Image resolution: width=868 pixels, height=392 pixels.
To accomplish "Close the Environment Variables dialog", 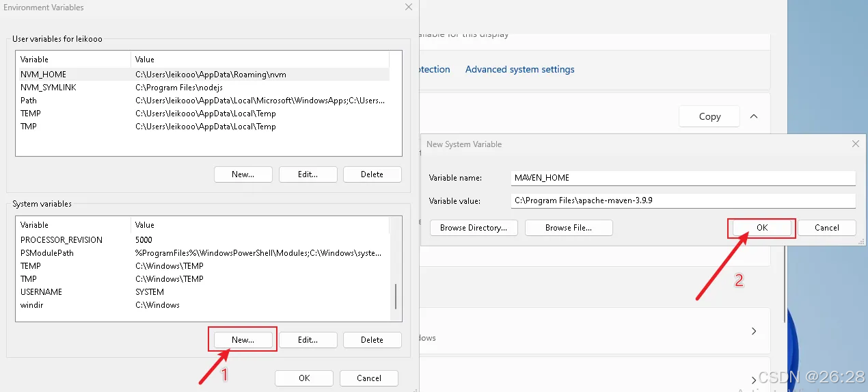I will tap(409, 7).
